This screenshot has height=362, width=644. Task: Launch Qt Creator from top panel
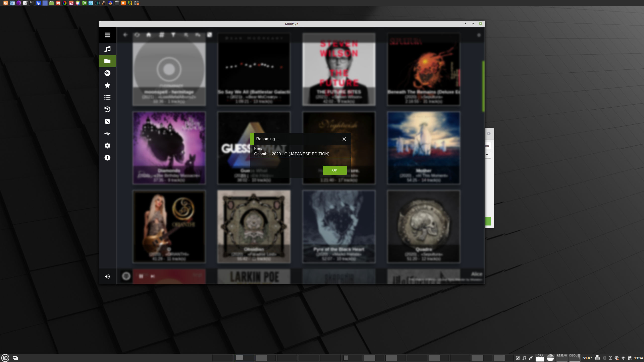(x=84, y=3)
